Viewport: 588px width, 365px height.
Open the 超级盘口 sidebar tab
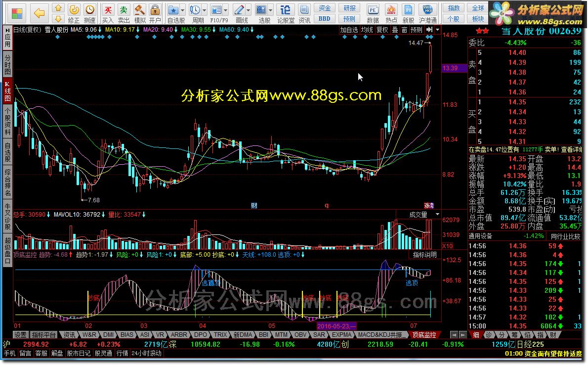pyautogui.click(x=7, y=250)
